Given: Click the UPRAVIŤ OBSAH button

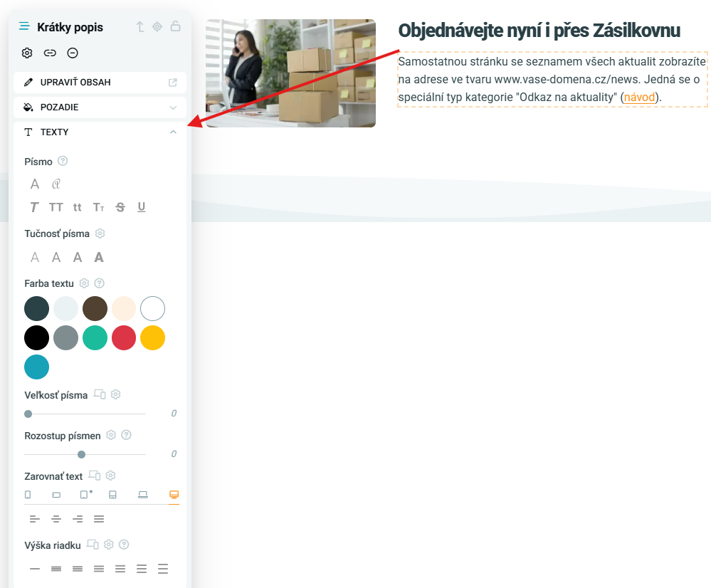Looking at the screenshot, I should (x=100, y=83).
